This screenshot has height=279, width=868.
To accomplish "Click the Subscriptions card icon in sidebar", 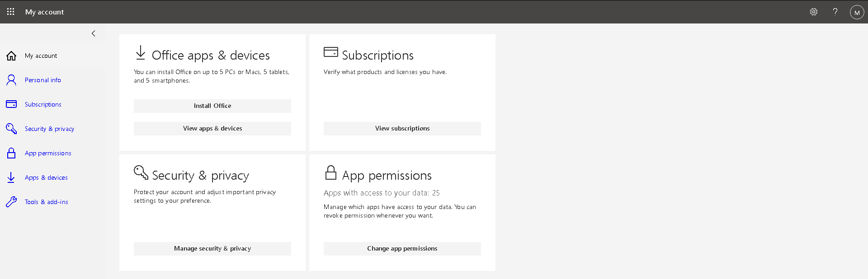I will [x=11, y=104].
